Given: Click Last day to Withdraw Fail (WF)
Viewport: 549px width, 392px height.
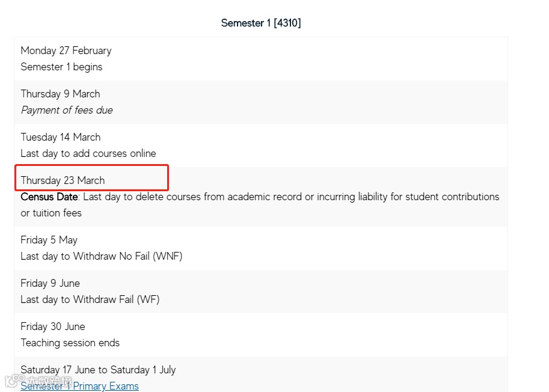Looking at the screenshot, I should pos(90,299).
